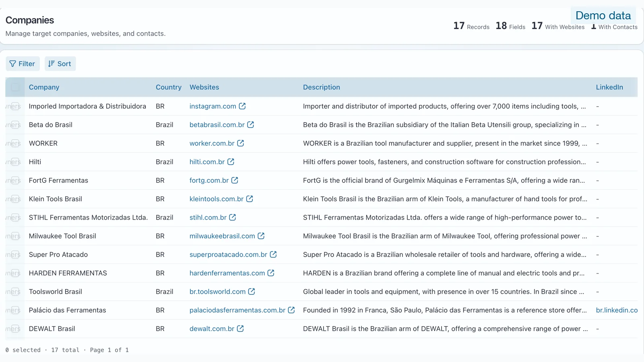Open external link icon beside br.toolsworld.com
Screen dimensions: 644x362
coord(252,291)
